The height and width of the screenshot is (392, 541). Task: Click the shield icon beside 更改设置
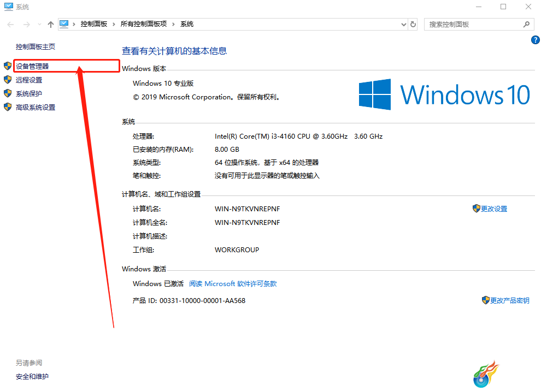(477, 208)
